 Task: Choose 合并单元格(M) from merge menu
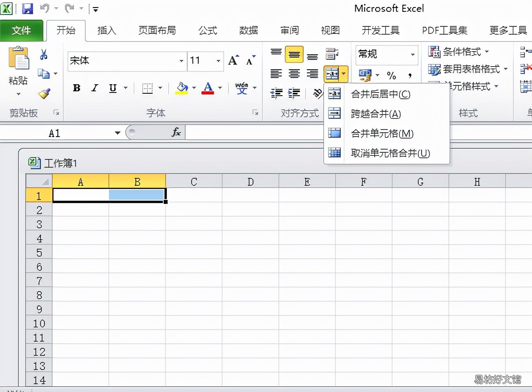click(387, 133)
